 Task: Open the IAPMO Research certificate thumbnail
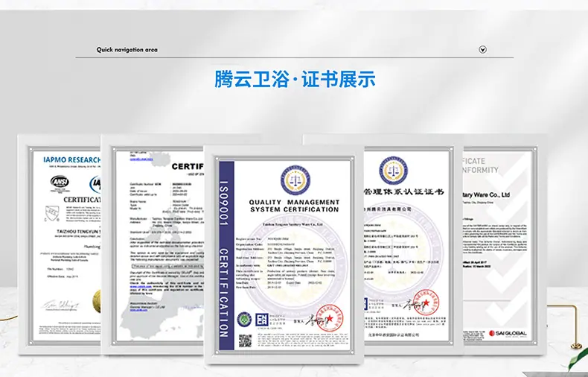[x=60, y=244]
